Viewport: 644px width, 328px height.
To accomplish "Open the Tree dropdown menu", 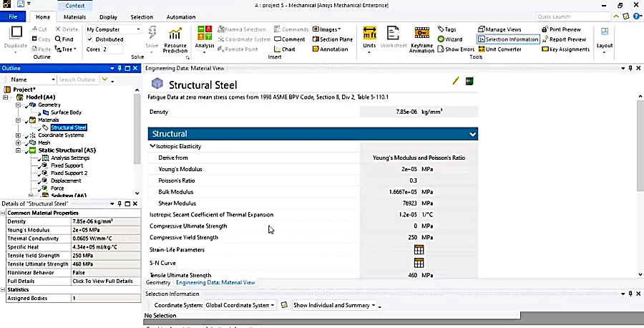I will click(66, 49).
